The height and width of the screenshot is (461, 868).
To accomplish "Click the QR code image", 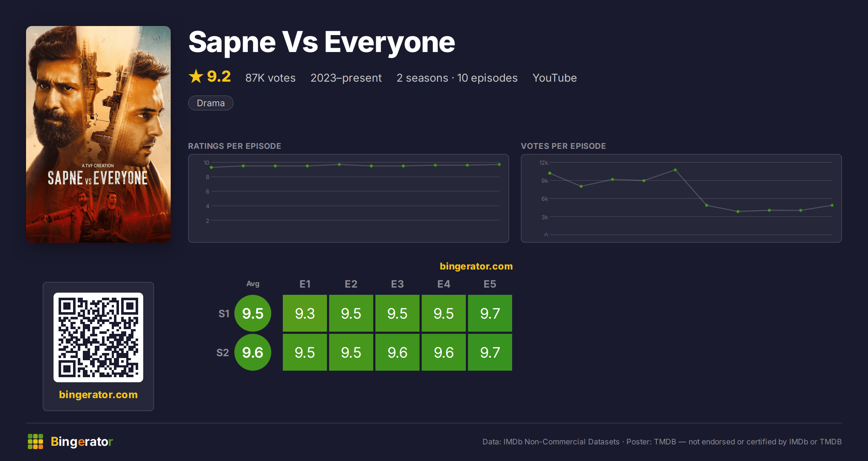I will 98,337.
